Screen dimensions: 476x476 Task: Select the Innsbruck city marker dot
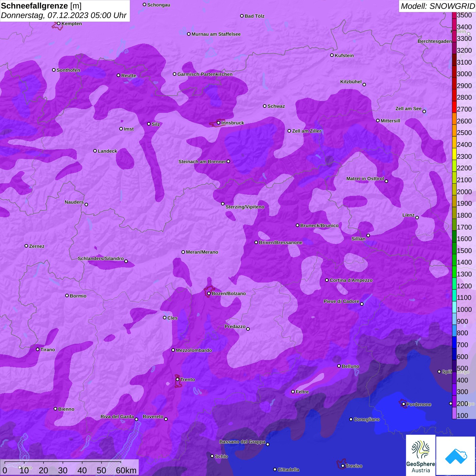pyautogui.click(x=219, y=123)
